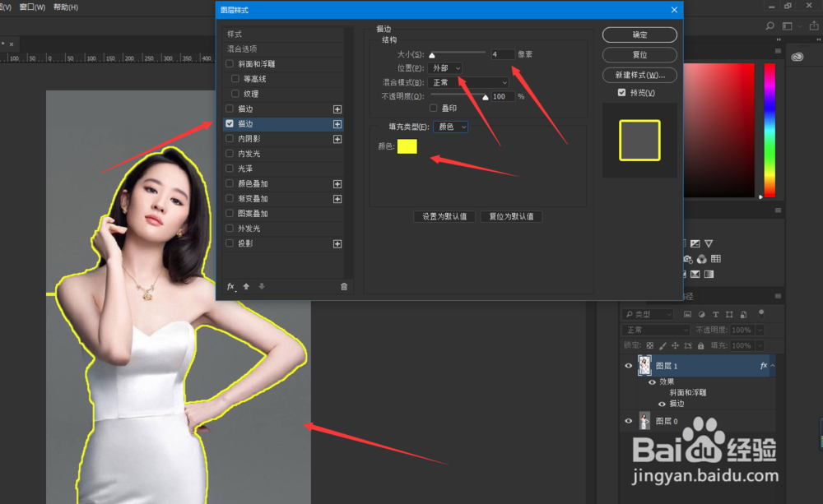Image resolution: width=823 pixels, height=504 pixels.
Task: Click the plus icon beside 内阴影
Action: 337,139
